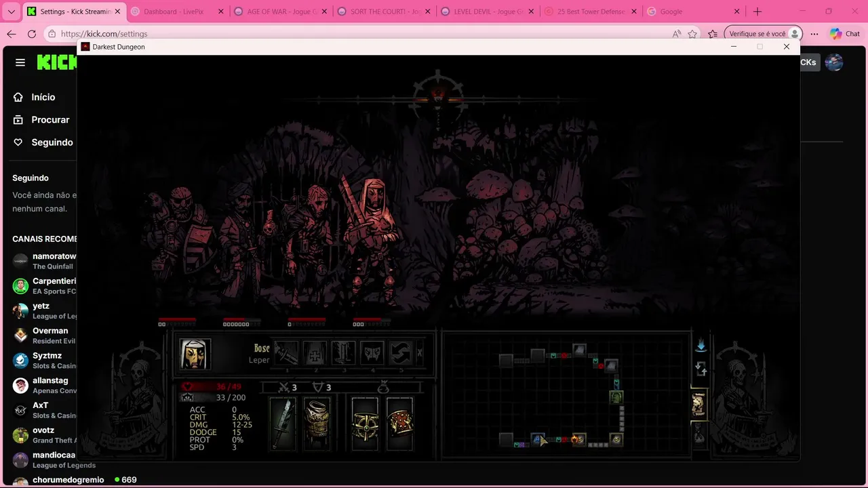Switch to the Google browser tab
Viewport: 868px width, 488px height.
point(694,12)
